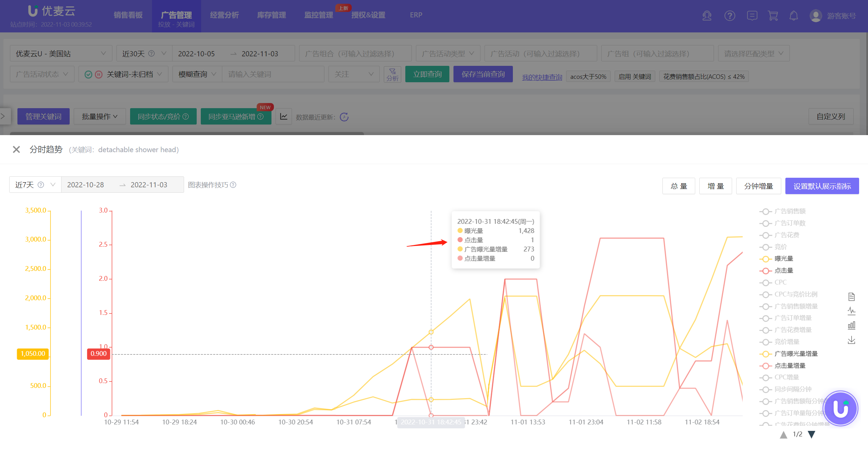This screenshot has height=465, width=868.
Task: Apply the acos大于50% quick query tag
Action: [588, 77]
